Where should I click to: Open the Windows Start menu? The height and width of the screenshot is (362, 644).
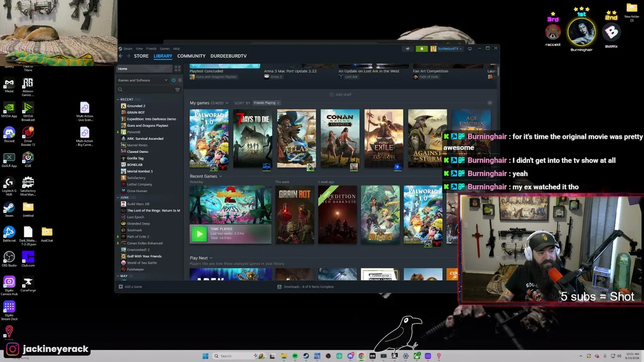(x=205, y=356)
